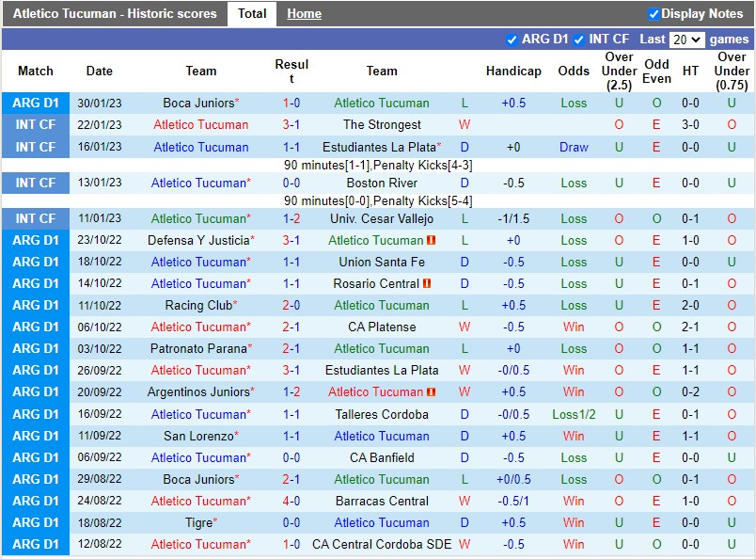Open Tigre team link
The width and height of the screenshot is (756, 559).
point(199,523)
